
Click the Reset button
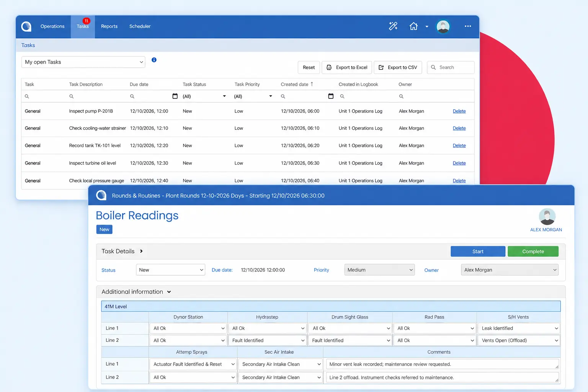click(x=309, y=67)
